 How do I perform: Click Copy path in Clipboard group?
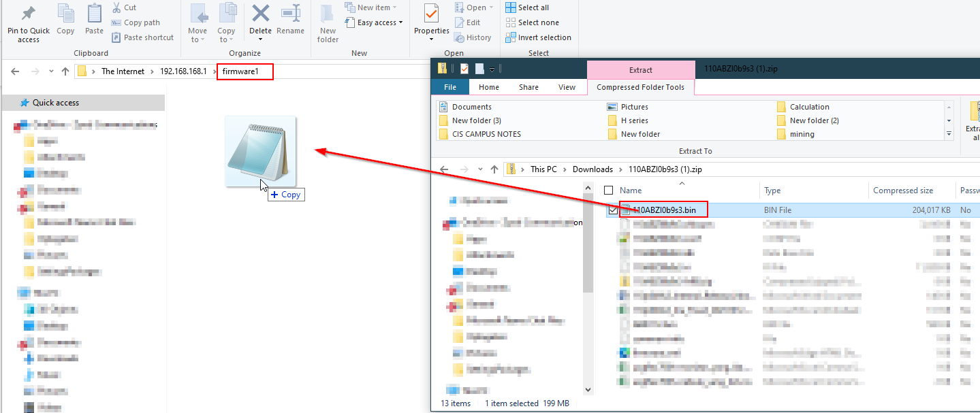point(141,22)
